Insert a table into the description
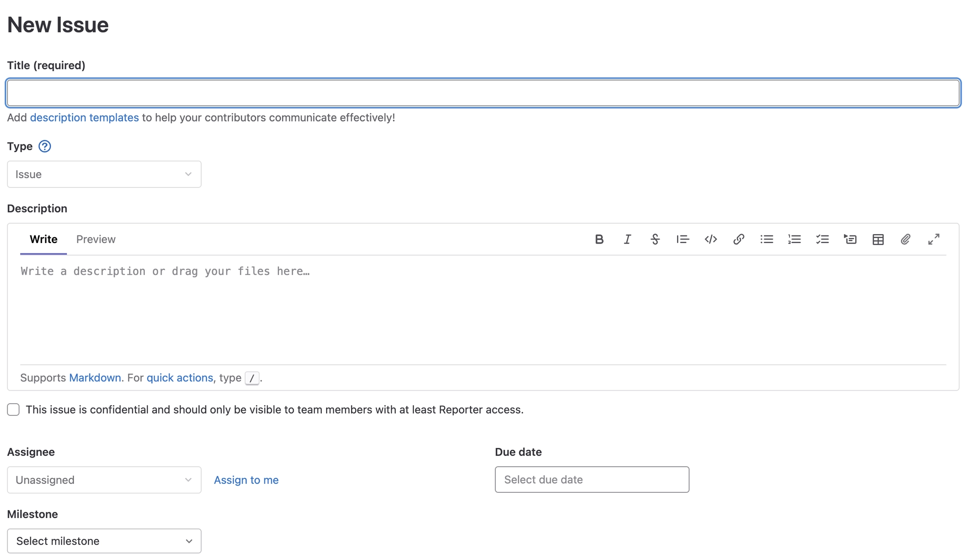This screenshot has height=560, width=965. tap(878, 239)
